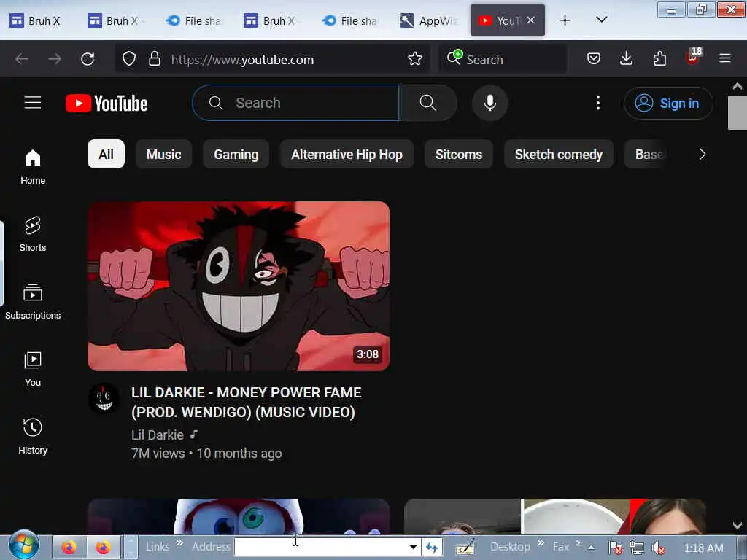The width and height of the screenshot is (747, 560).
Task: Open the Windows Start menu
Action: [x=24, y=545]
